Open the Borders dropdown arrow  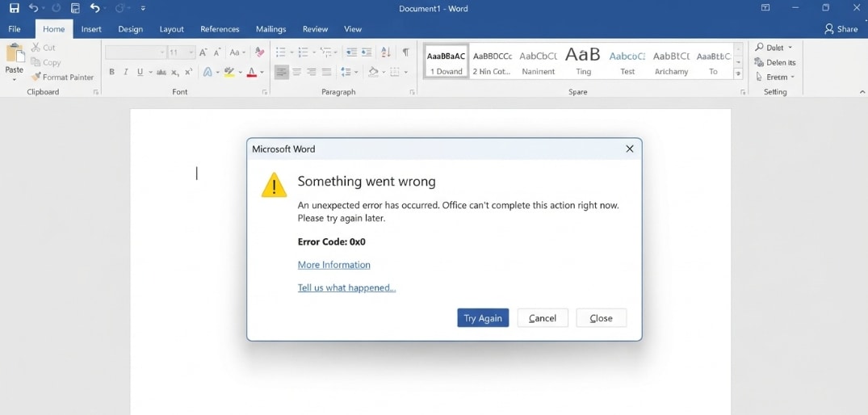tap(406, 73)
